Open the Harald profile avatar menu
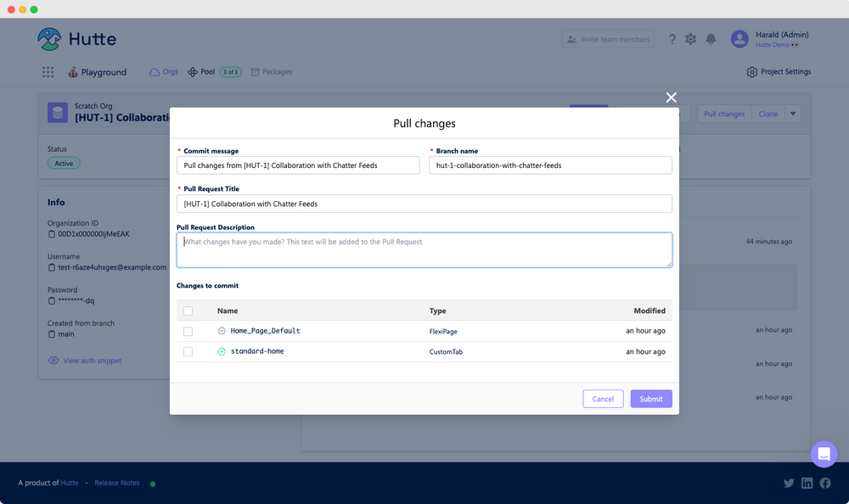 tap(739, 39)
